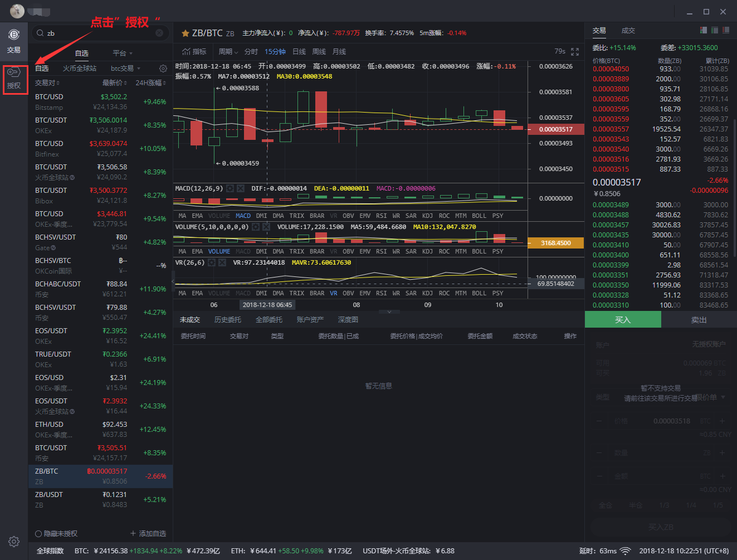The height and width of the screenshot is (560, 737).
Task: Select EMA in the VOLUME panel row
Action: coord(197,251)
